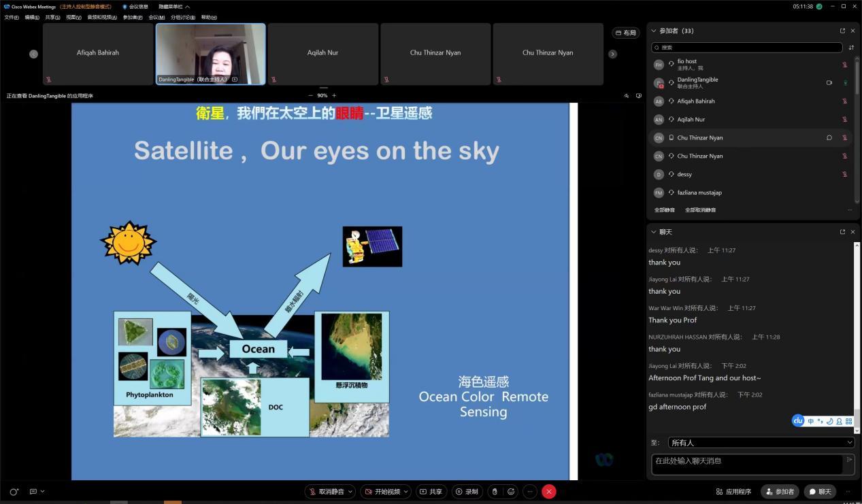The width and height of the screenshot is (862, 504).
Task: Click the red leave meeting button
Action: (549, 491)
